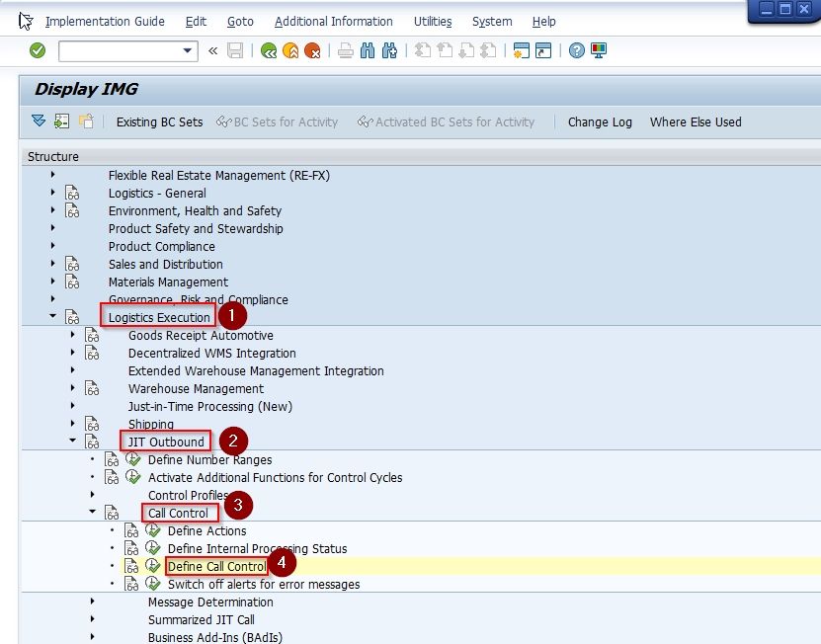Click the Print icon
Viewport: 821px width, 644px height.
point(346,50)
